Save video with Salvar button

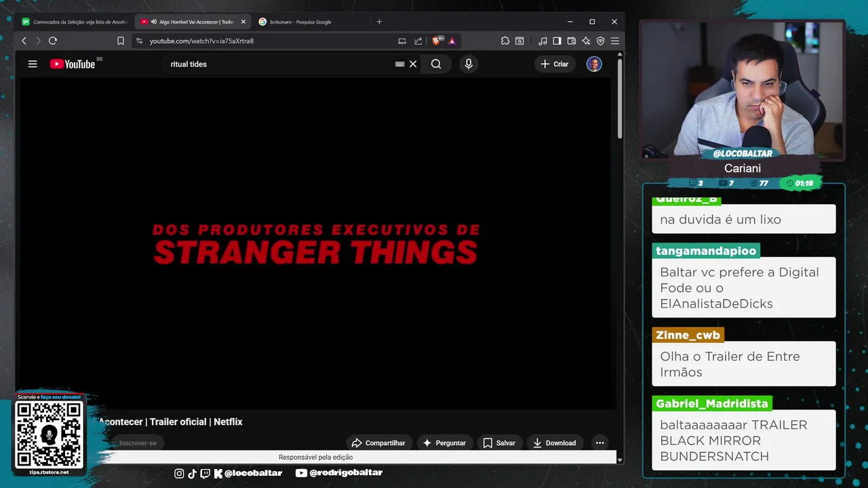click(499, 443)
